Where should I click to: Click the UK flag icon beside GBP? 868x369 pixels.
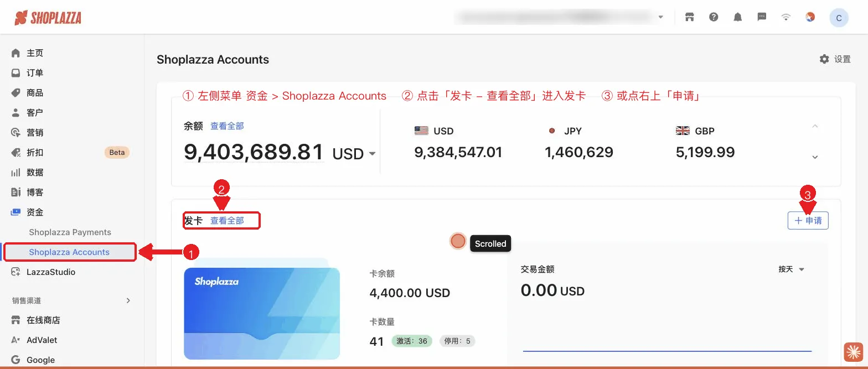click(683, 131)
